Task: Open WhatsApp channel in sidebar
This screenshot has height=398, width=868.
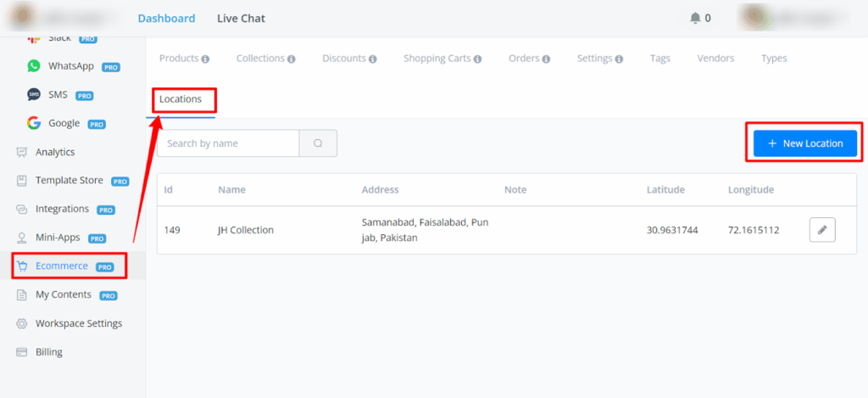Action: (x=70, y=66)
